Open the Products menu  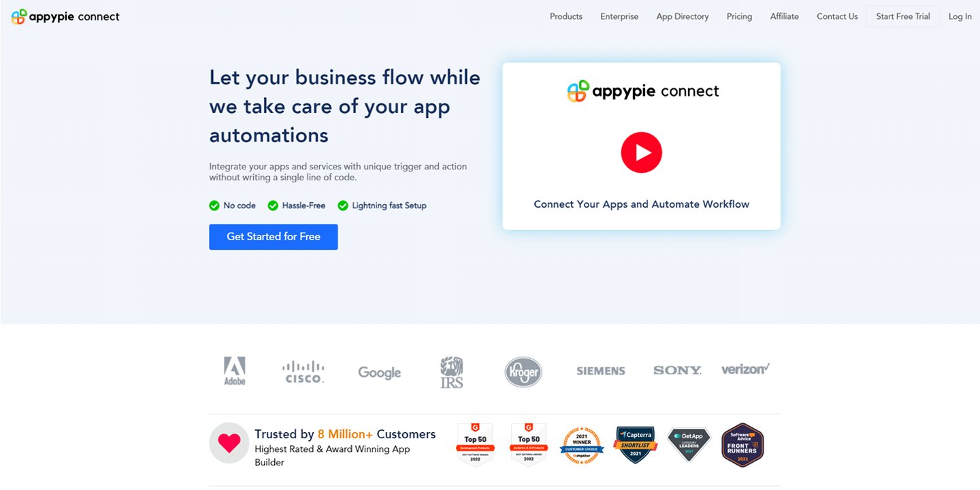coord(566,16)
